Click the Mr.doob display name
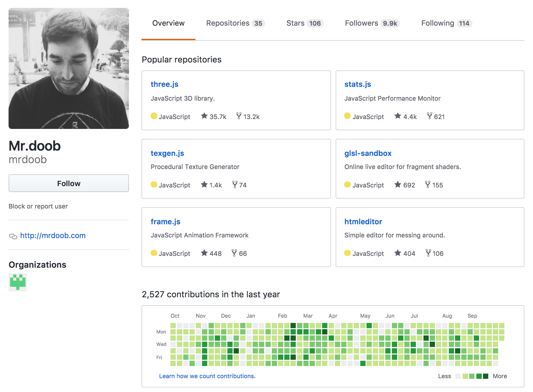The image size is (533, 392). 35,146
